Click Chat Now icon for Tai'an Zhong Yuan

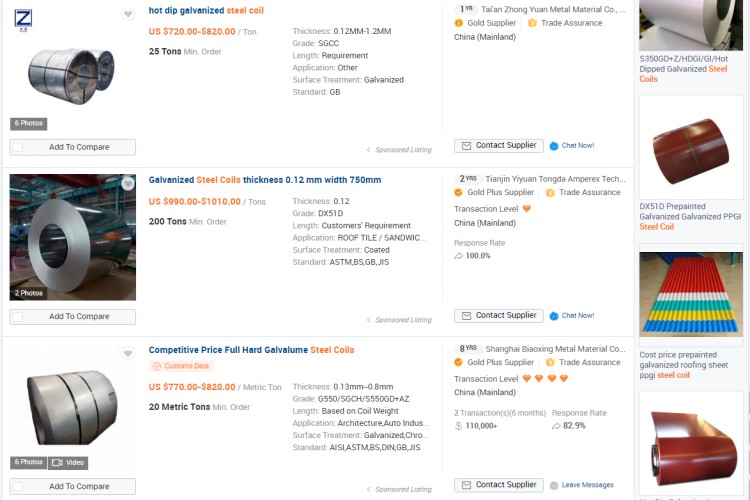555,146
